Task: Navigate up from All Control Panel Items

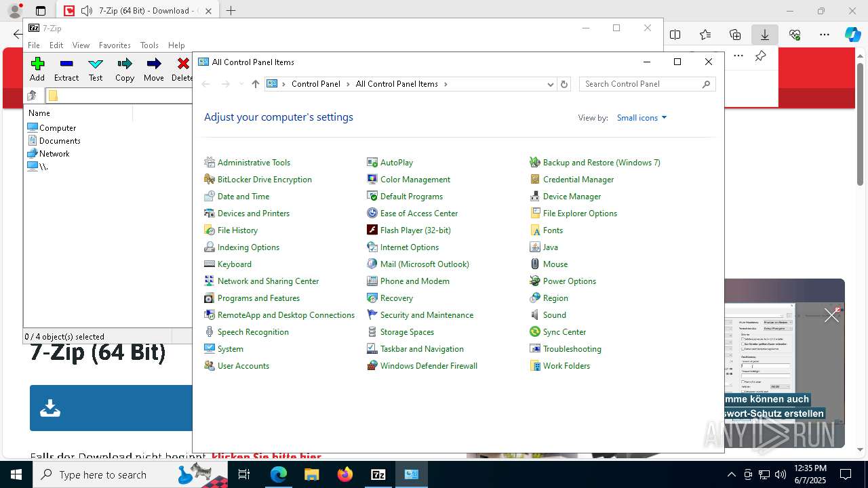Action: click(255, 84)
